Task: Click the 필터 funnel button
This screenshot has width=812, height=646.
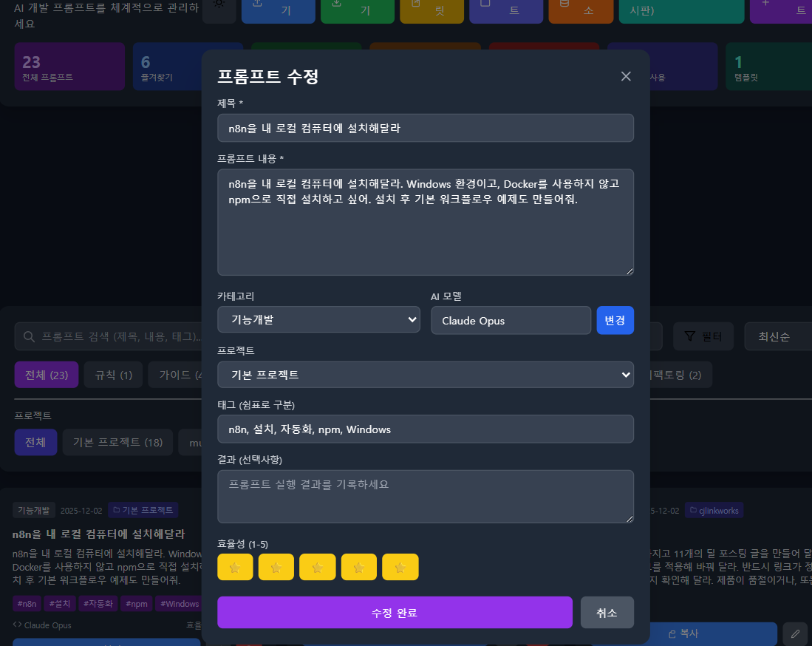Action: tap(703, 336)
